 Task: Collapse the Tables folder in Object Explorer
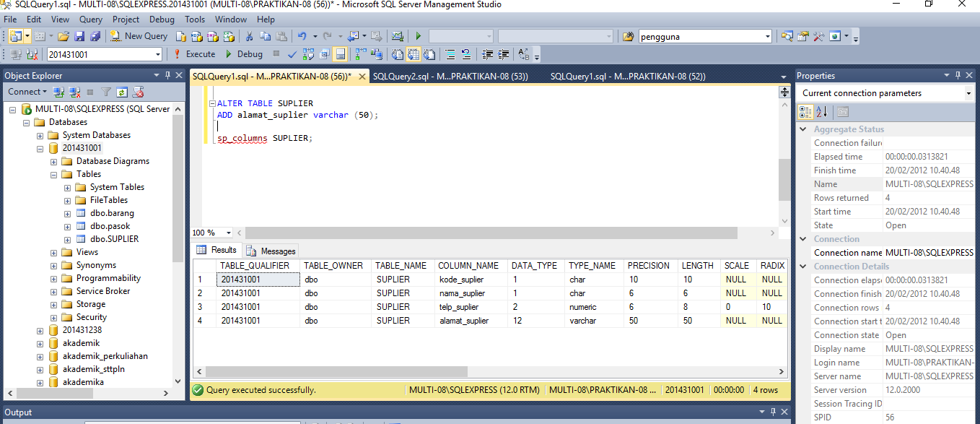[53, 173]
